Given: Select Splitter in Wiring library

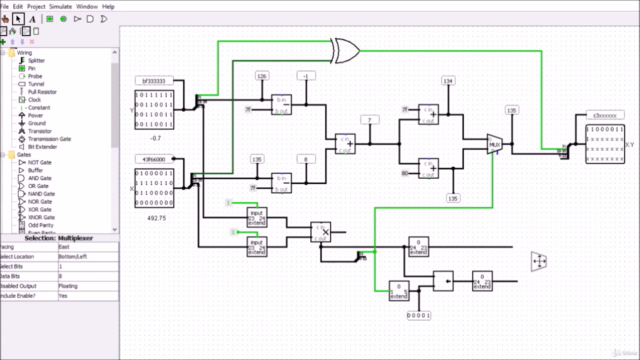Looking at the screenshot, I should (x=36, y=60).
